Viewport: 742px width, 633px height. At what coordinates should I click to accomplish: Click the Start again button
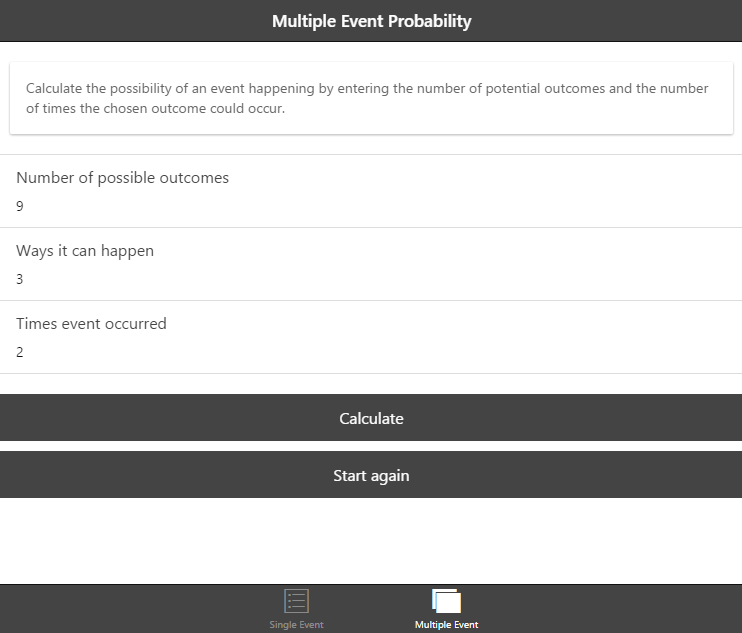[371, 475]
